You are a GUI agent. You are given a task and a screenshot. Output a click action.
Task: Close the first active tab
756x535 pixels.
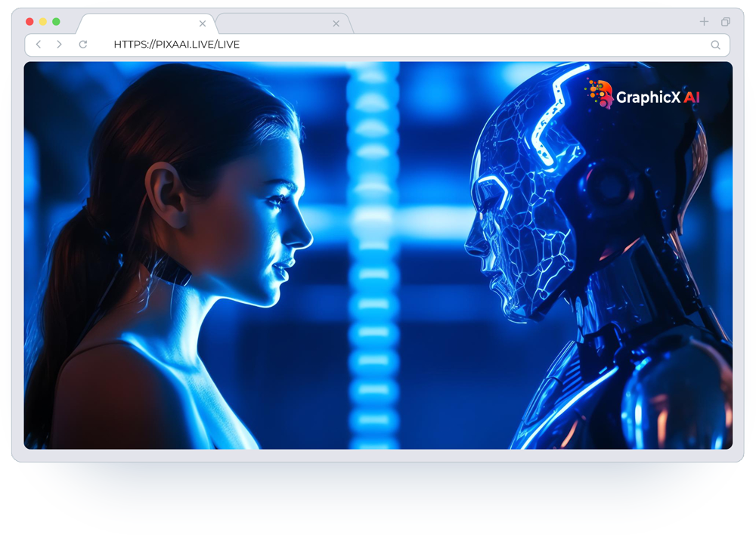pos(203,23)
